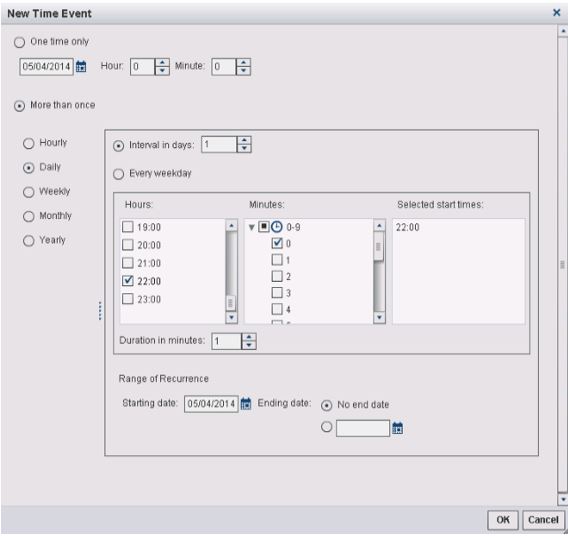Open calendar picker beside One time only date
This screenshot has width=568, height=537.
[x=81, y=67]
